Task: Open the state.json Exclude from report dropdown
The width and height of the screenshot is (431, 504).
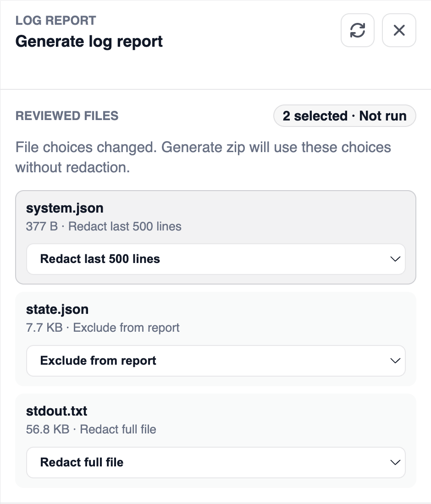Action: (x=216, y=361)
